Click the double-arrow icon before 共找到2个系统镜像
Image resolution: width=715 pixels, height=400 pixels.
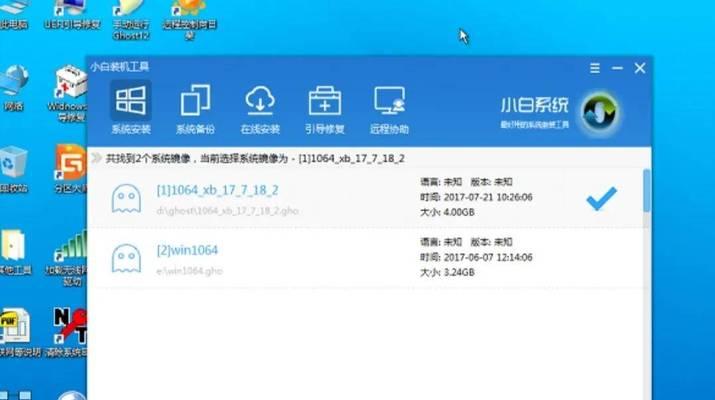point(96,158)
